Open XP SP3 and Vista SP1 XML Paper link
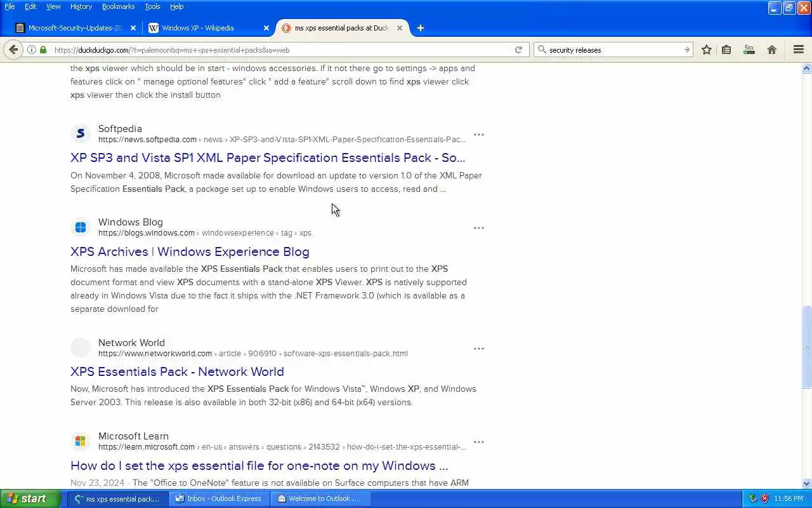The height and width of the screenshot is (508, 812). [x=268, y=157]
